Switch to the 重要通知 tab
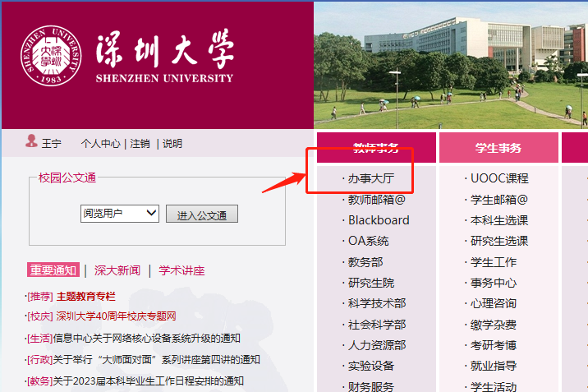This screenshot has height=392, width=588. tap(53, 270)
